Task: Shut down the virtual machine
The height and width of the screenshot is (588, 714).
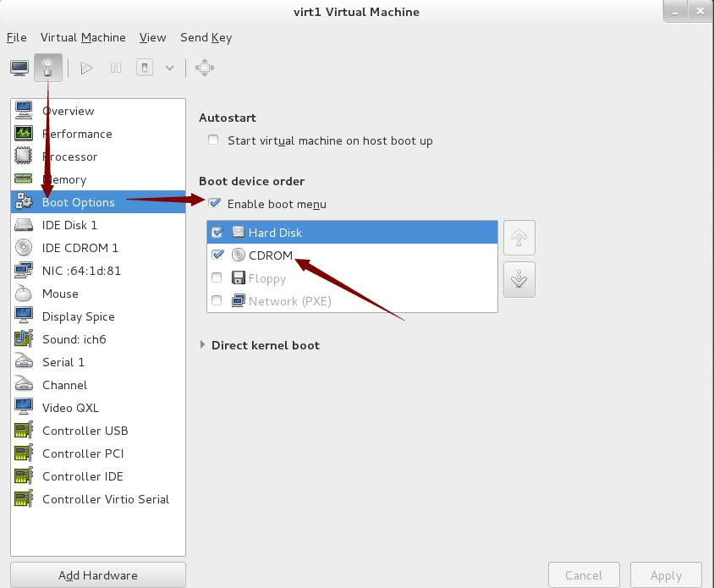Action: pyautogui.click(x=145, y=69)
